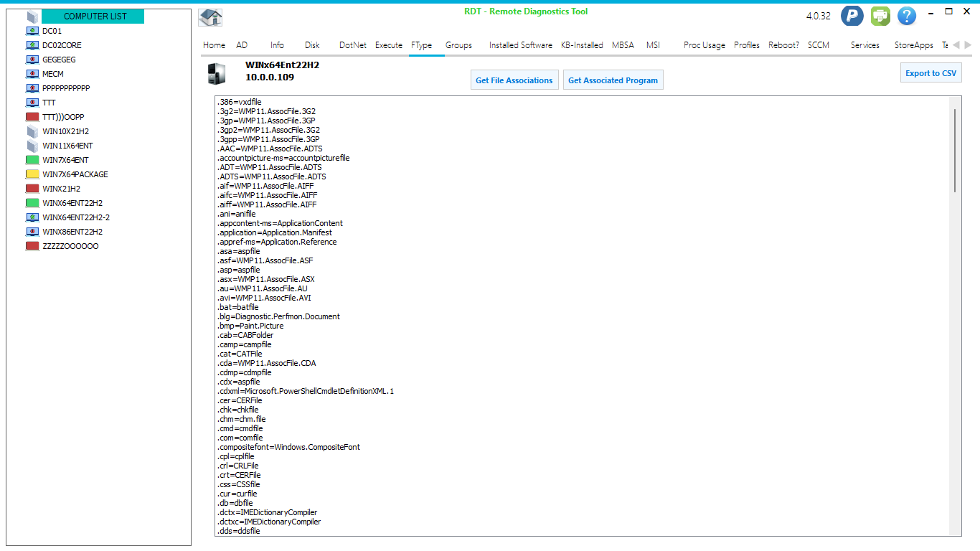This screenshot has height=551, width=980.
Task: Click the computer tower icon beside WINx64Ent22H2
Action: coord(217,72)
